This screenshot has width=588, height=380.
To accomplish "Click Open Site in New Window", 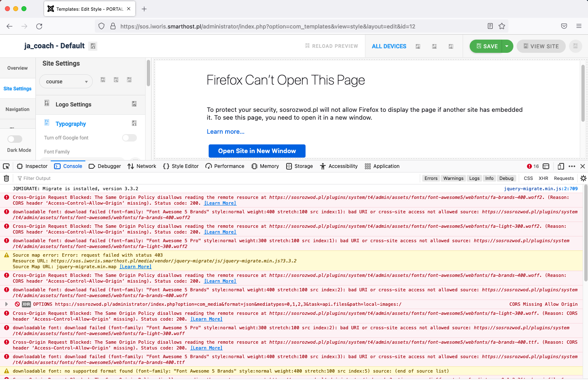I will (257, 151).
